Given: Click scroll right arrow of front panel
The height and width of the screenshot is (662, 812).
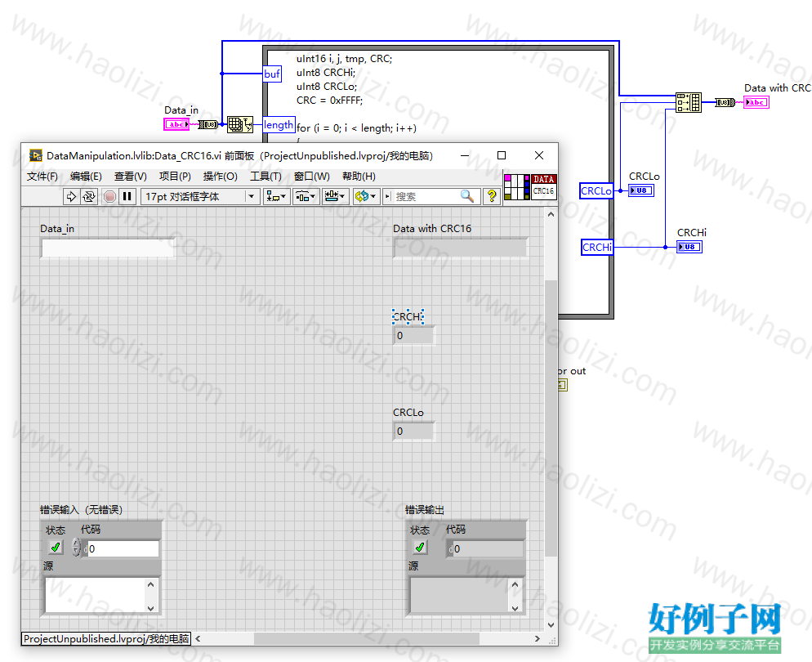Looking at the screenshot, I should 537,638.
